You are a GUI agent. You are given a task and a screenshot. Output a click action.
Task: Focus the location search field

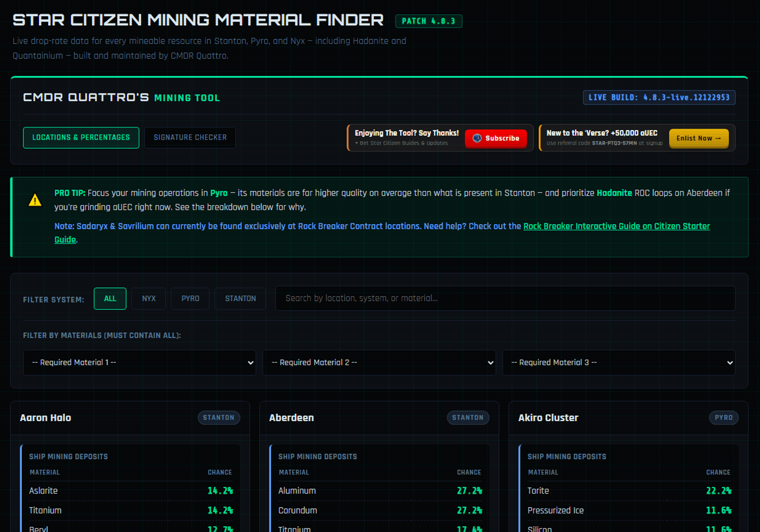click(x=505, y=298)
